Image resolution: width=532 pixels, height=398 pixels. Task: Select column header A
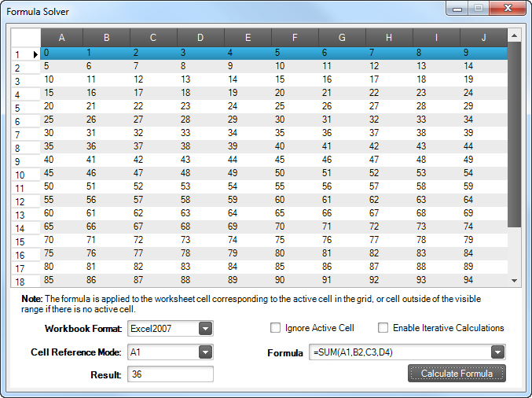tap(62, 37)
